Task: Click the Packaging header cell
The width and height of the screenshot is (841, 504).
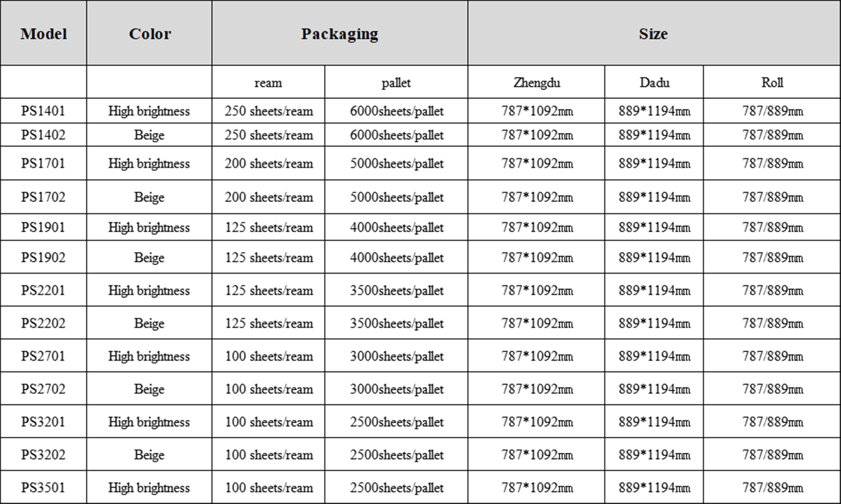Action: [340, 34]
